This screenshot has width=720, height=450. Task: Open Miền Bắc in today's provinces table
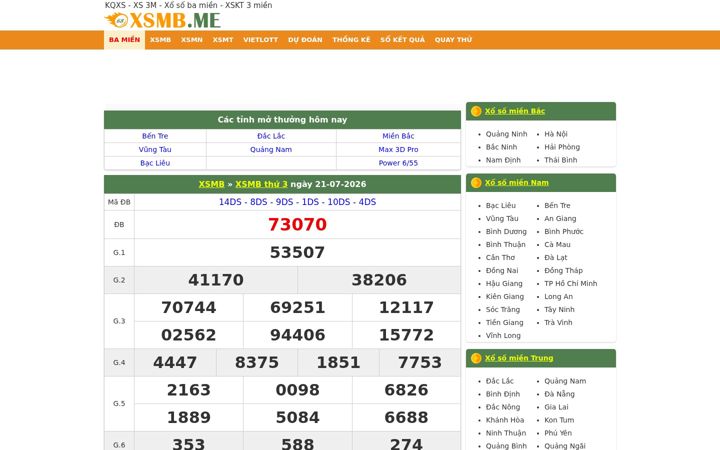click(x=398, y=136)
